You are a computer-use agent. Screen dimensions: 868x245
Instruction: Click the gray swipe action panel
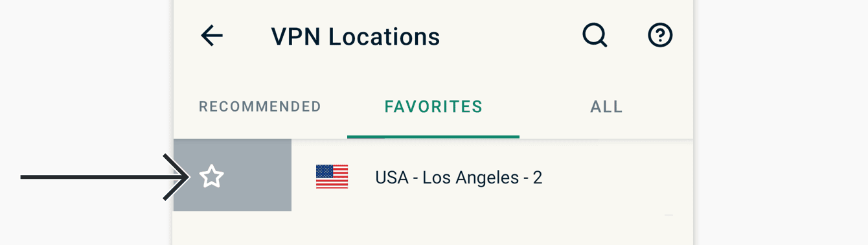coord(233,175)
